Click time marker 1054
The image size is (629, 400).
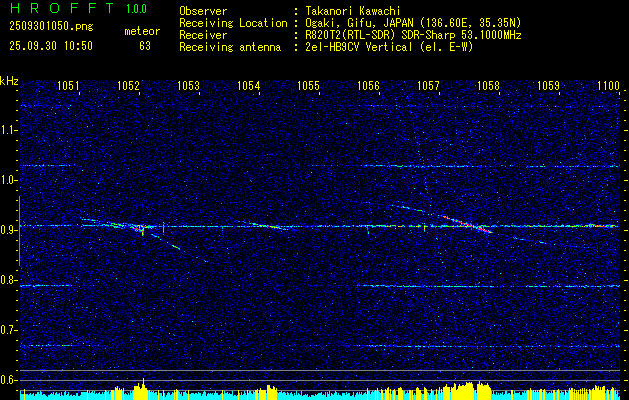[x=248, y=85]
